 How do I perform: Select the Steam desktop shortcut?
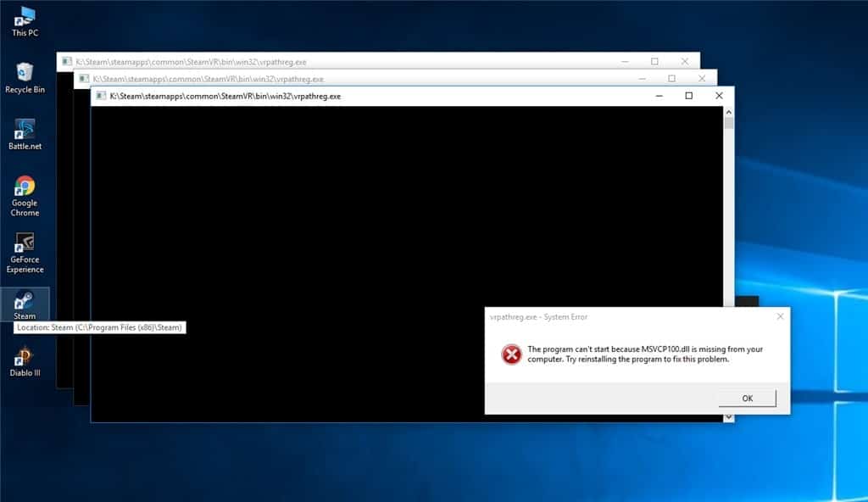pos(25,304)
